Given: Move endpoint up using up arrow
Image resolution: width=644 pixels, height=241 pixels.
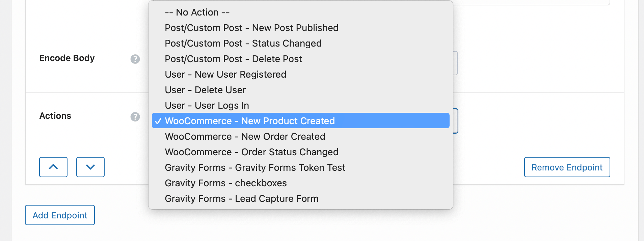Looking at the screenshot, I should (53, 167).
